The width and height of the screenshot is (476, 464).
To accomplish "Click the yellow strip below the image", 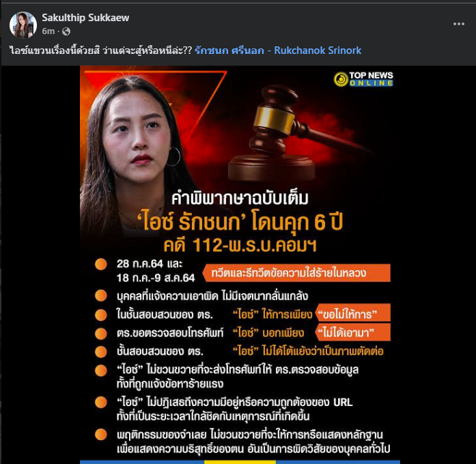I will tap(240, 462).
